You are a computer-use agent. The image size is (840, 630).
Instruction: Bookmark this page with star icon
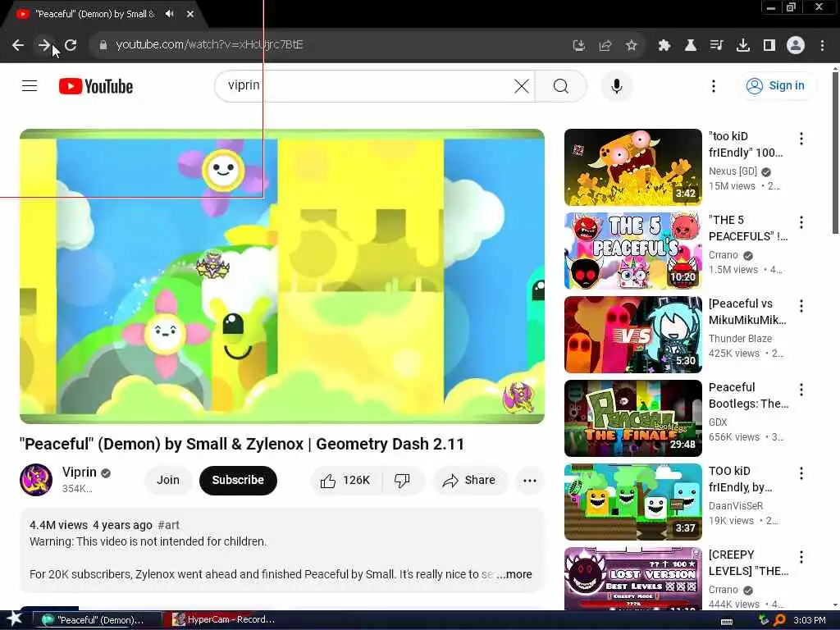click(632, 46)
